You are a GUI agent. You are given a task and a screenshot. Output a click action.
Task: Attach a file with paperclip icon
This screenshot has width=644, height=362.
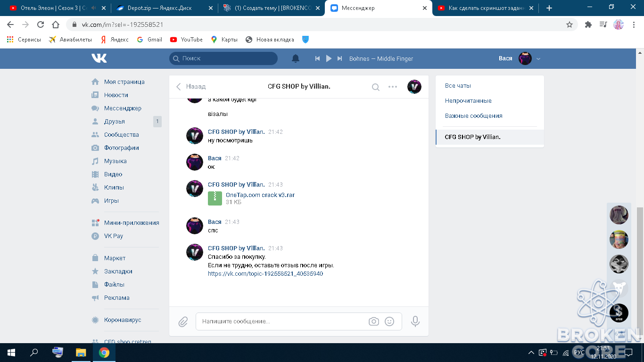[183, 321]
